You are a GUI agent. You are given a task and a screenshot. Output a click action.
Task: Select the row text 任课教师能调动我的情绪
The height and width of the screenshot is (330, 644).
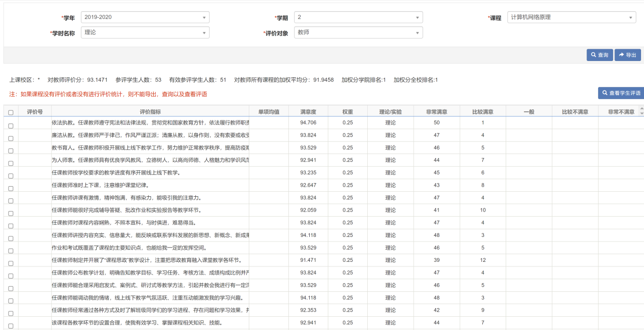click(x=147, y=298)
